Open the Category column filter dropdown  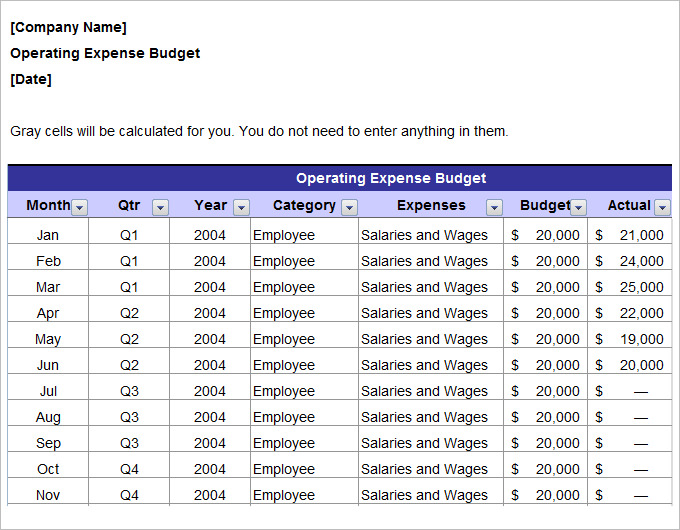point(349,207)
